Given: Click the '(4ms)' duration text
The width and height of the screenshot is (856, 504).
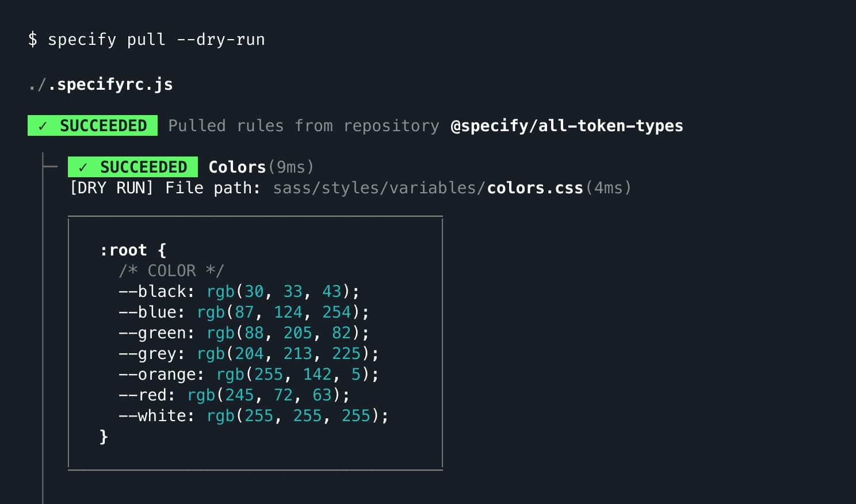Looking at the screenshot, I should [x=608, y=188].
